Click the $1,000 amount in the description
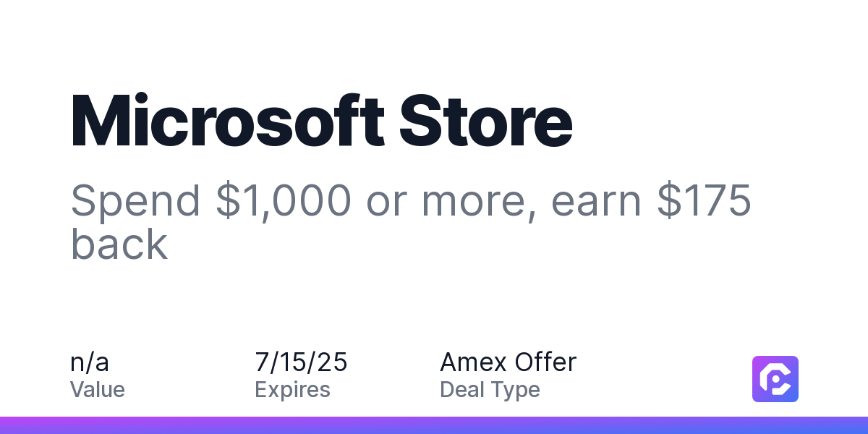868x434 pixels. pyautogui.click(x=284, y=201)
